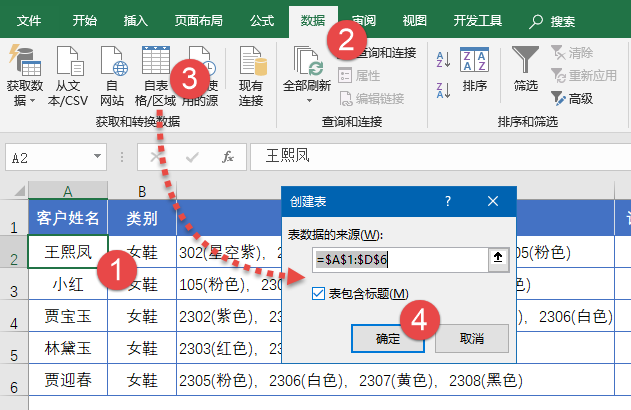Click Edit Links (编辑链接)
The image size is (631, 410).
tap(371, 99)
